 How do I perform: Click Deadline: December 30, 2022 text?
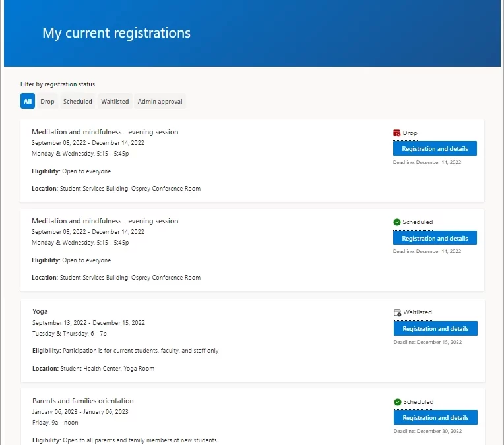tap(427, 431)
